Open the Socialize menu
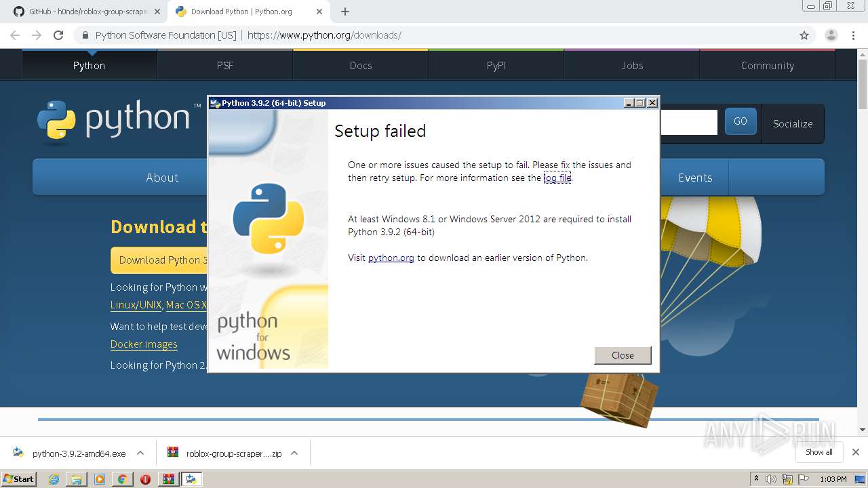The height and width of the screenshot is (488, 868). pos(793,123)
